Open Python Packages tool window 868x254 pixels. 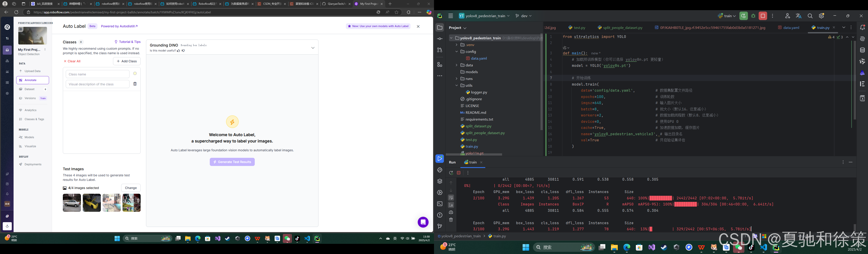coord(440,181)
